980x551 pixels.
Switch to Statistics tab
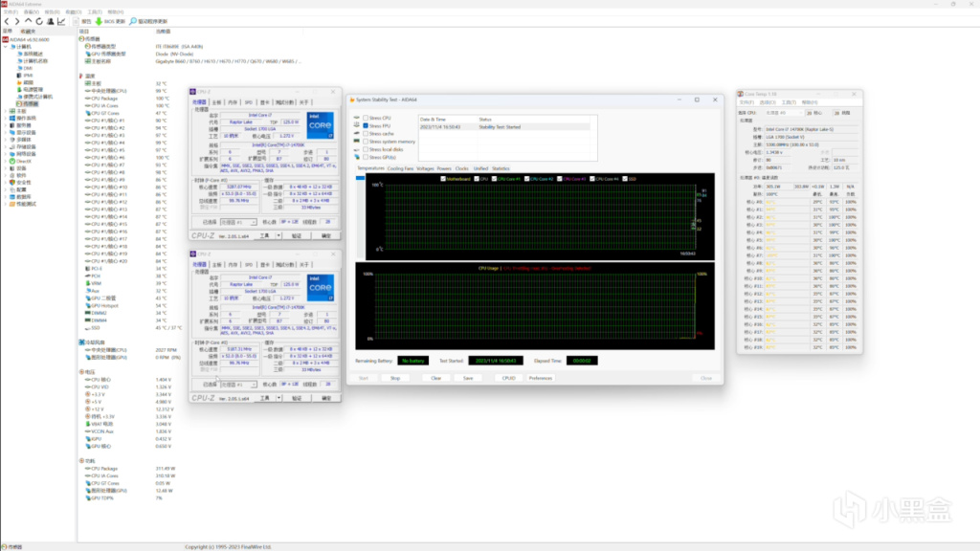(501, 168)
